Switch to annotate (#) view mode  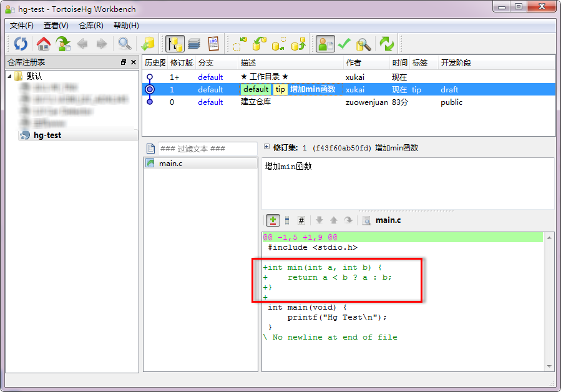pyautogui.click(x=301, y=220)
